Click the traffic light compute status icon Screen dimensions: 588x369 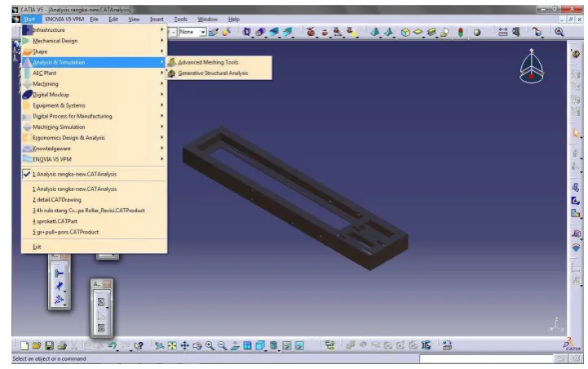[461, 33]
